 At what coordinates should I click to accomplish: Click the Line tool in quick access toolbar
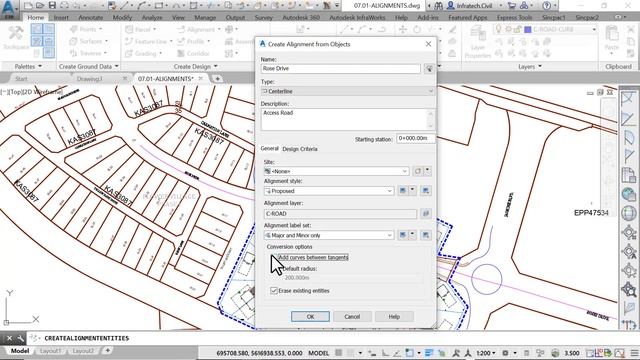pos(124,6)
